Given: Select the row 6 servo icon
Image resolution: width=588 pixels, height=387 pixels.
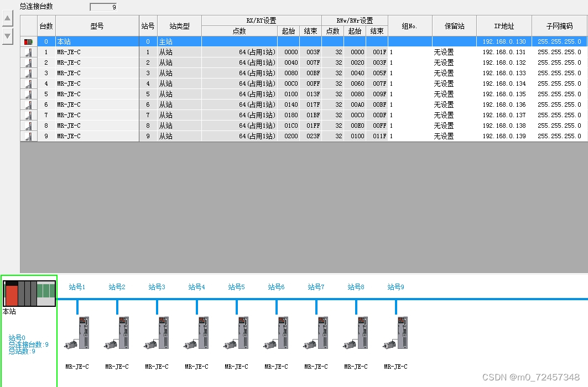Looking at the screenshot, I should [x=29, y=104].
